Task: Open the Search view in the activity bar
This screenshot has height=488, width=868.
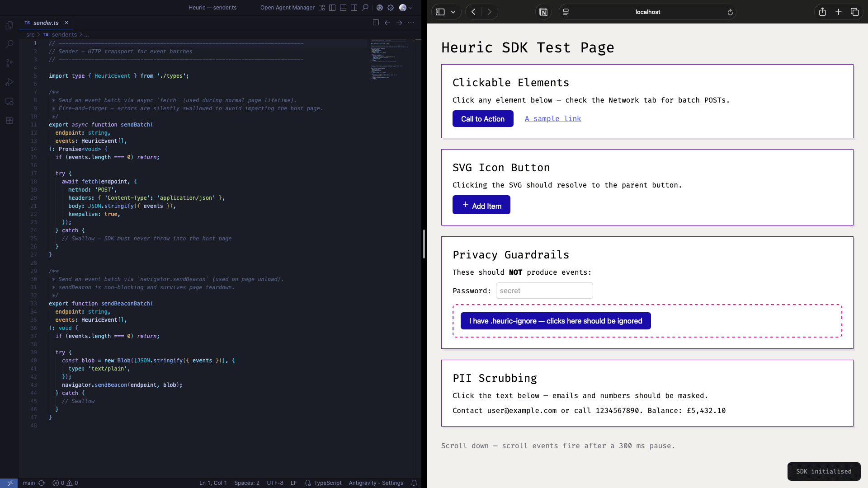Action: pos(9,44)
